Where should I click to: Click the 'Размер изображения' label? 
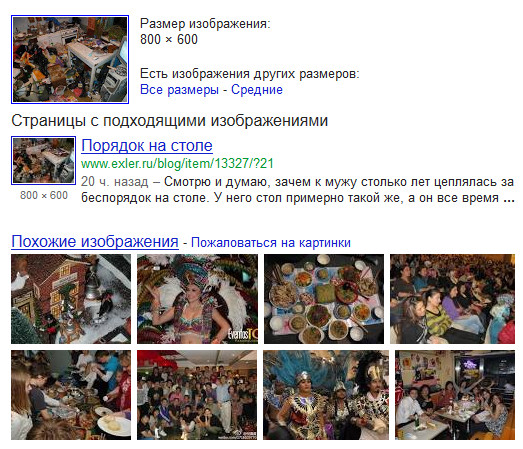point(205,24)
